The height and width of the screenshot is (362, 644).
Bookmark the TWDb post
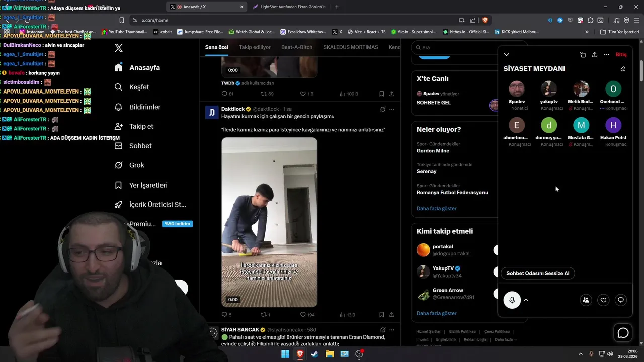pos(382,94)
